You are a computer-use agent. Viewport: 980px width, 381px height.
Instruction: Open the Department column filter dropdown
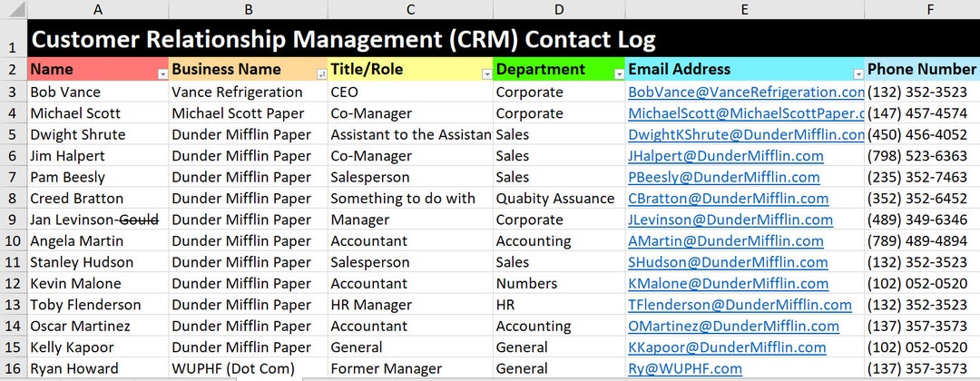point(620,74)
